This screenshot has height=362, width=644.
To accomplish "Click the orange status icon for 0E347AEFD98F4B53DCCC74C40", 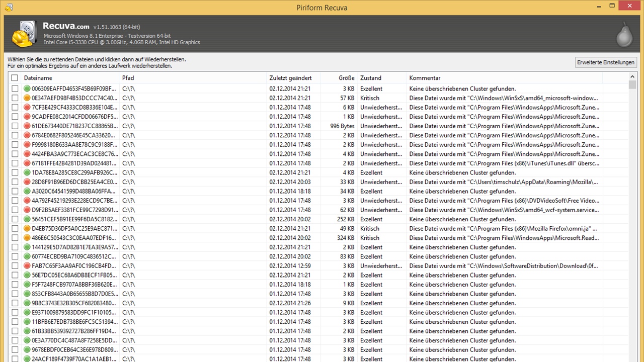I will pos(27,98).
